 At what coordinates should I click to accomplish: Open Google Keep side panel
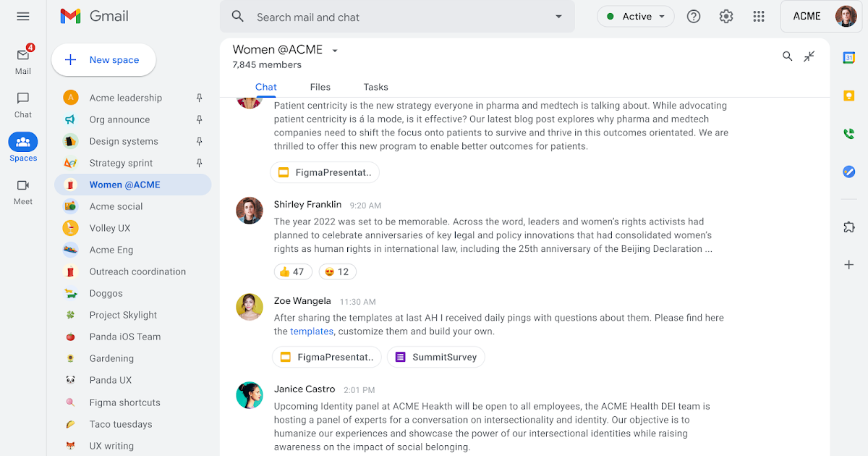(x=849, y=96)
